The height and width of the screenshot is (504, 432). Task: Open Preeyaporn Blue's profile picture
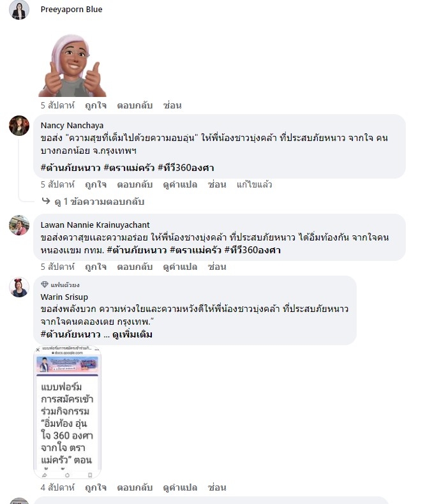point(19,10)
